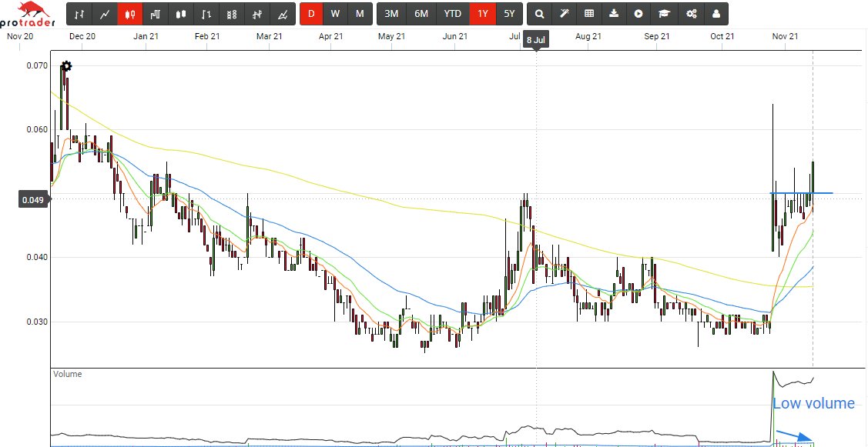
Task: Click the 8 Jul date marker
Action: point(536,40)
